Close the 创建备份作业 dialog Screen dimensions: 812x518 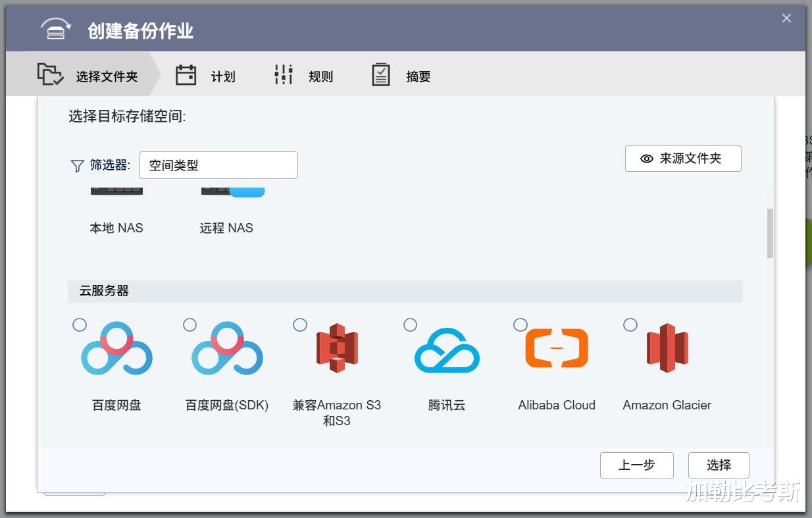786,18
